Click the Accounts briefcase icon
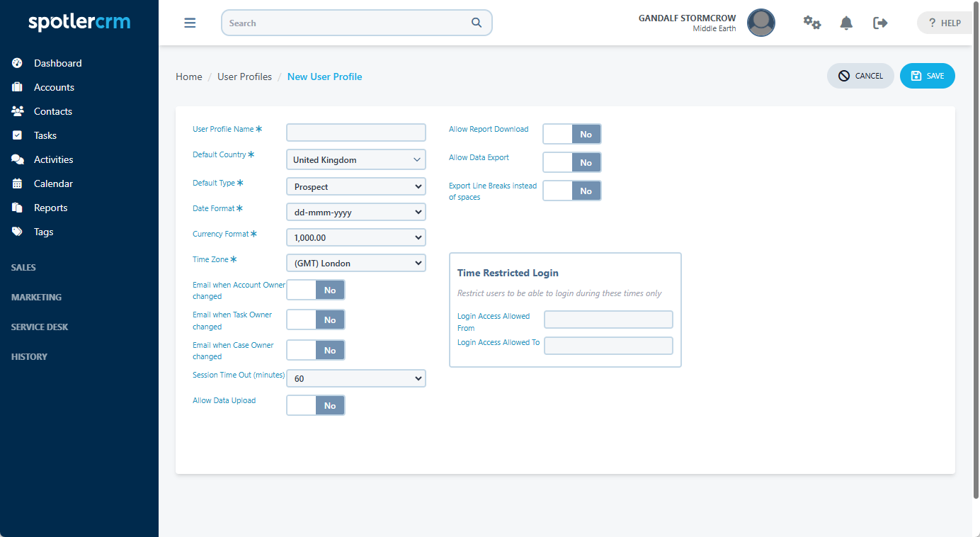 tap(18, 87)
